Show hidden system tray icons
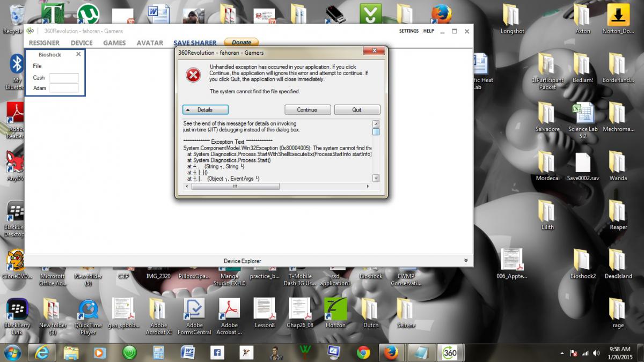This screenshot has width=644, height=362. point(562,353)
